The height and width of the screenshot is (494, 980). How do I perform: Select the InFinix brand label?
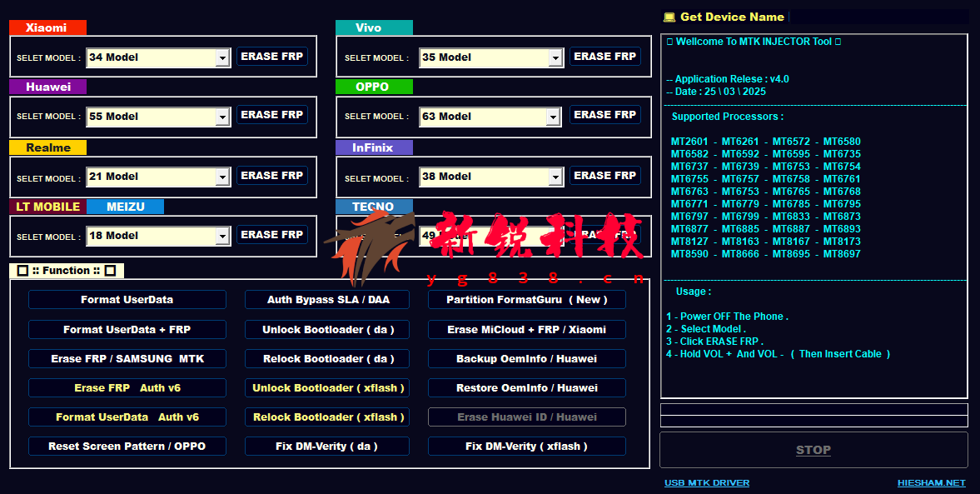(374, 147)
